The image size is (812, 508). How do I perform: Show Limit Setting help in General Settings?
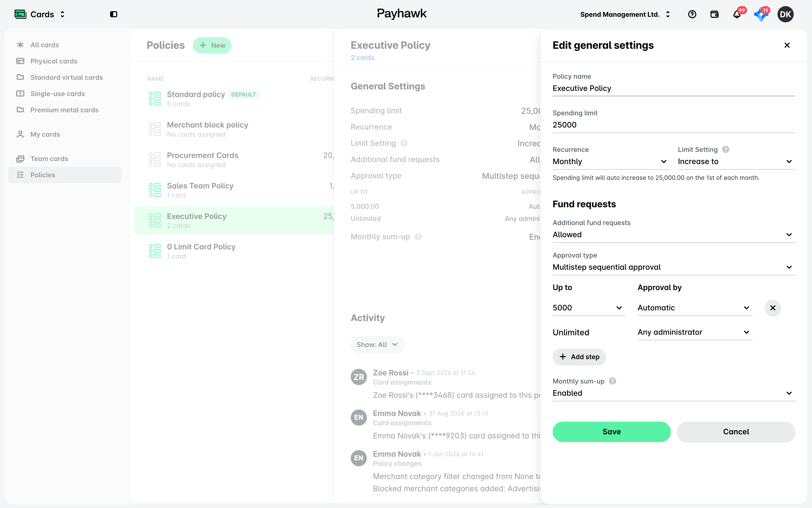click(x=404, y=144)
